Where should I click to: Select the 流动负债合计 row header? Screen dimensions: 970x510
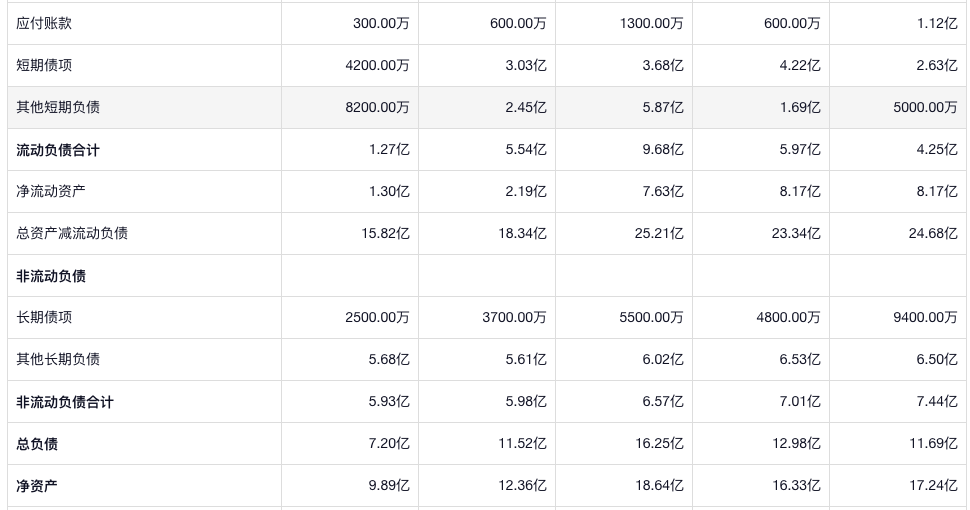tap(58, 150)
